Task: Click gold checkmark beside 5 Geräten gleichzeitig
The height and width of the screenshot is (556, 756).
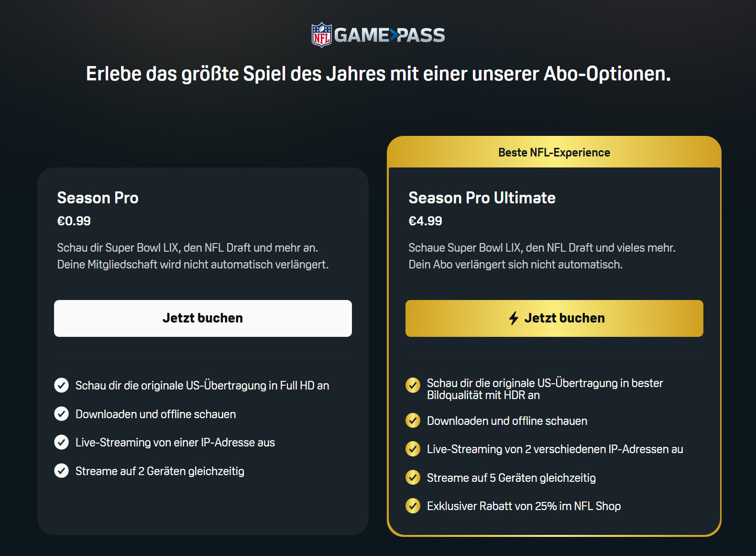Action: pyautogui.click(x=413, y=478)
